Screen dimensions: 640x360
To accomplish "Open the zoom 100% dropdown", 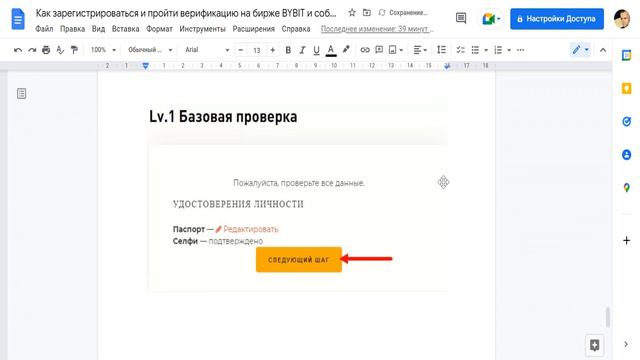I will pyautogui.click(x=103, y=50).
